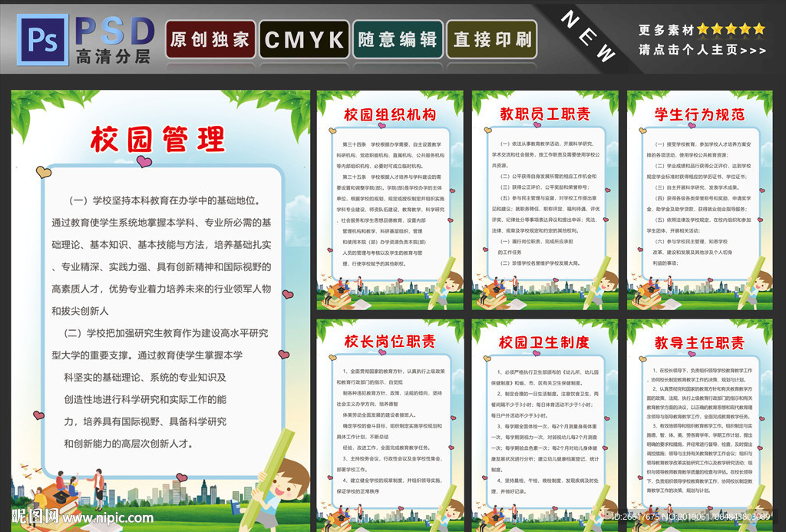Screen dimensions: 786x532
Task: Click the NEW corner ribbon
Action: [589, 36]
